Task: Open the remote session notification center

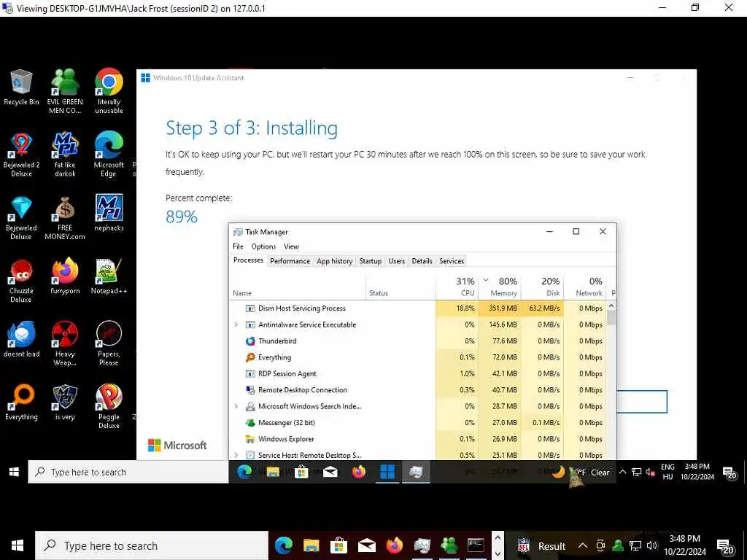Action: 729,472
